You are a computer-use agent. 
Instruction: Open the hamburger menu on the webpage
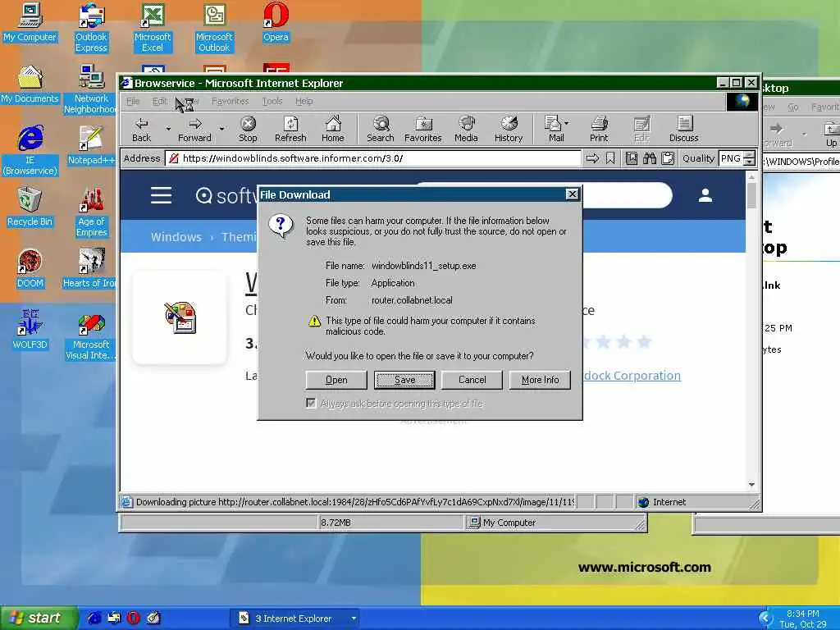161,195
